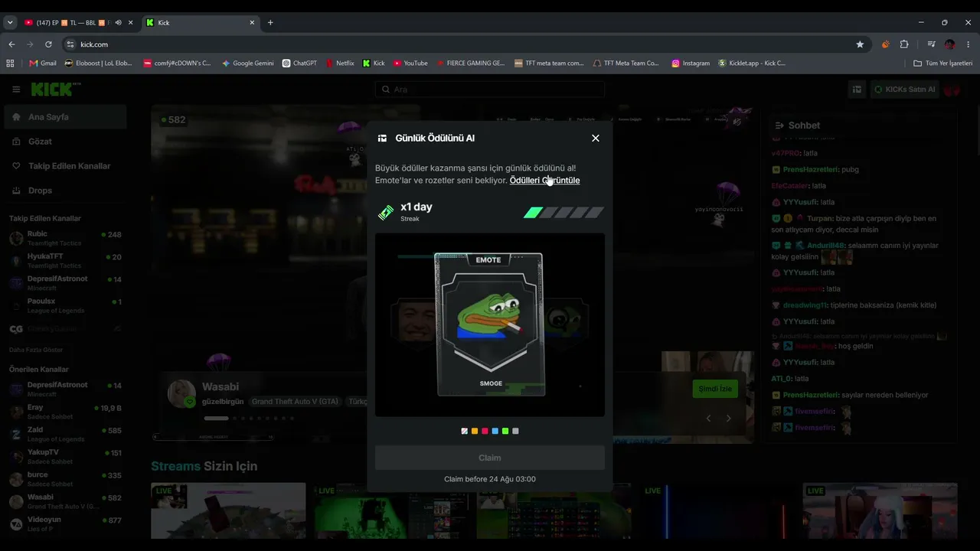Open Drops in the sidebar
980x551 pixels.
tap(65, 191)
